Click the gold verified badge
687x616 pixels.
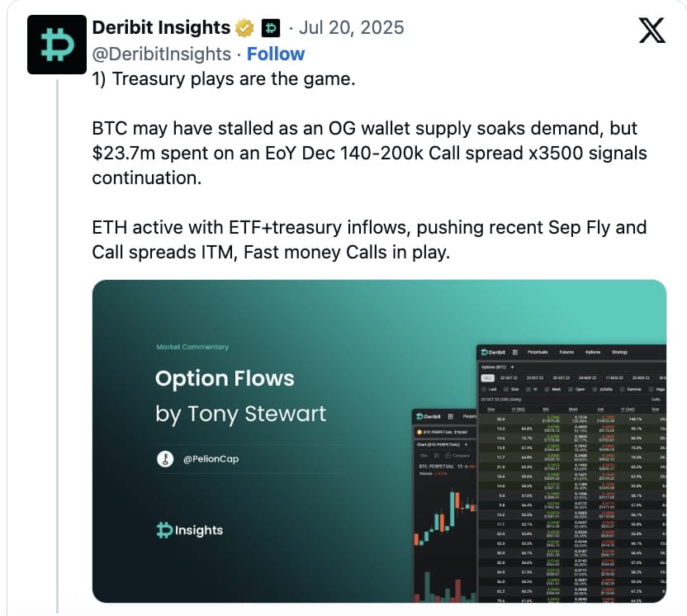(244, 28)
